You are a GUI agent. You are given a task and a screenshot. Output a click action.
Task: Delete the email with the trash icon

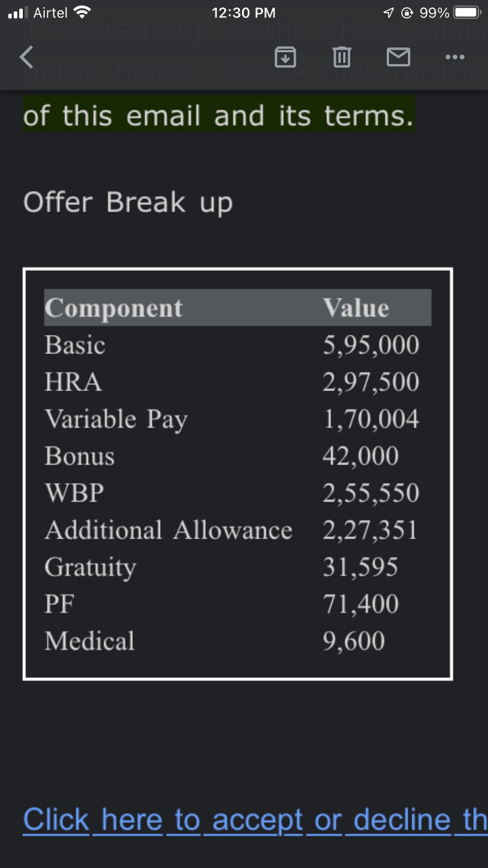click(x=341, y=57)
